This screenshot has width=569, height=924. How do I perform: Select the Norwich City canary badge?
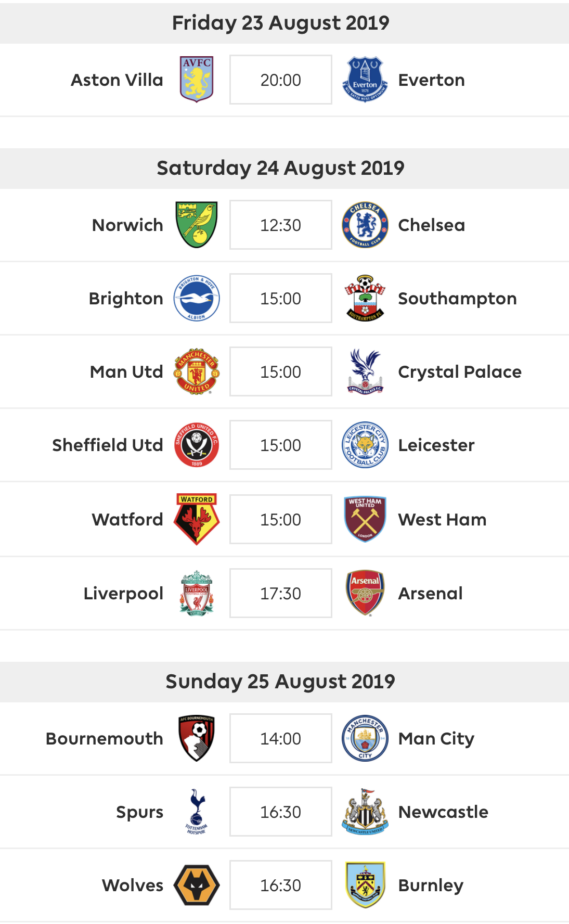coord(197,225)
